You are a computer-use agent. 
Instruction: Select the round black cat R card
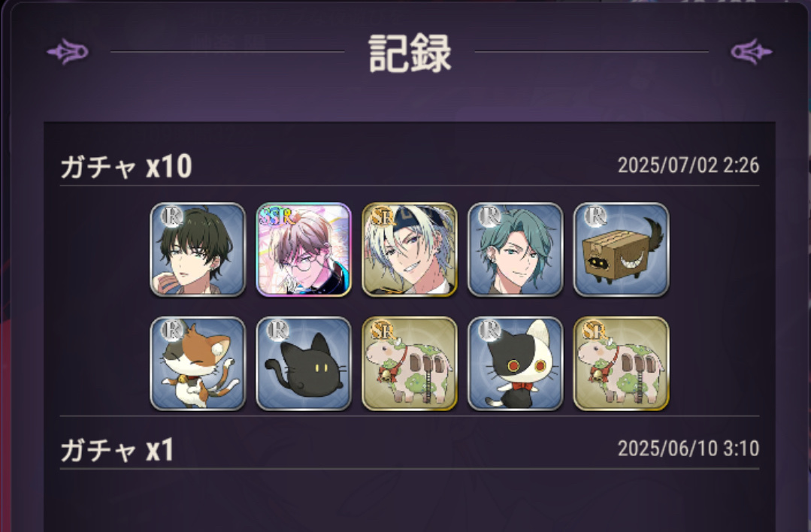click(x=304, y=364)
